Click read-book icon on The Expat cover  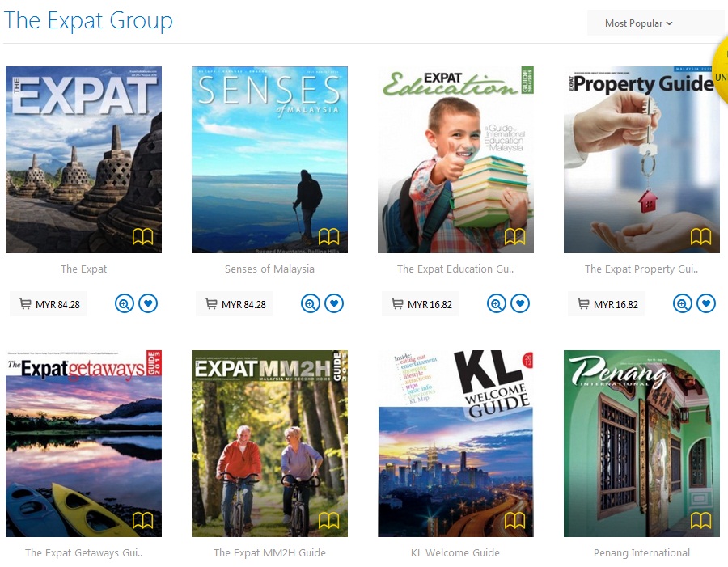pyautogui.click(x=142, y=236)
